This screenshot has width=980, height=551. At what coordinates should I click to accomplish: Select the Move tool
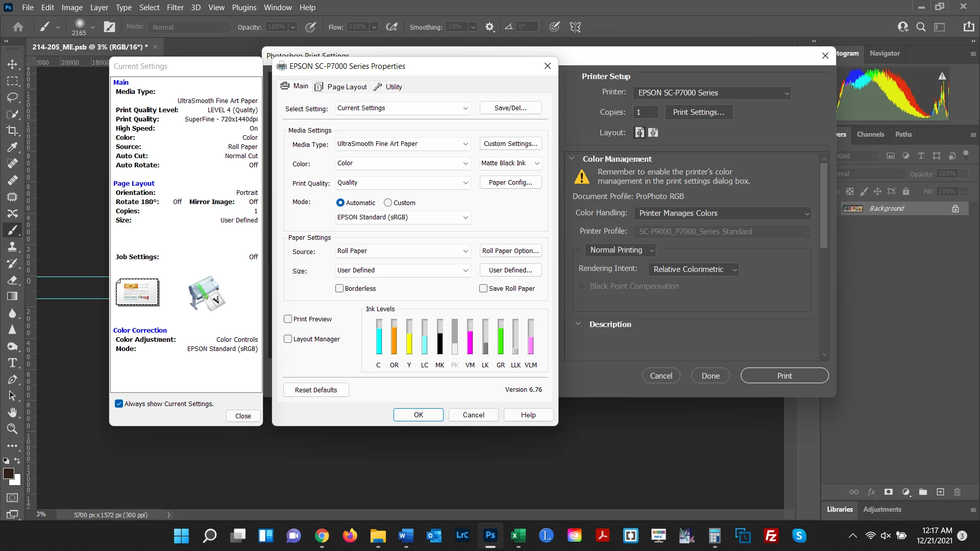click(x=12, y=65)
